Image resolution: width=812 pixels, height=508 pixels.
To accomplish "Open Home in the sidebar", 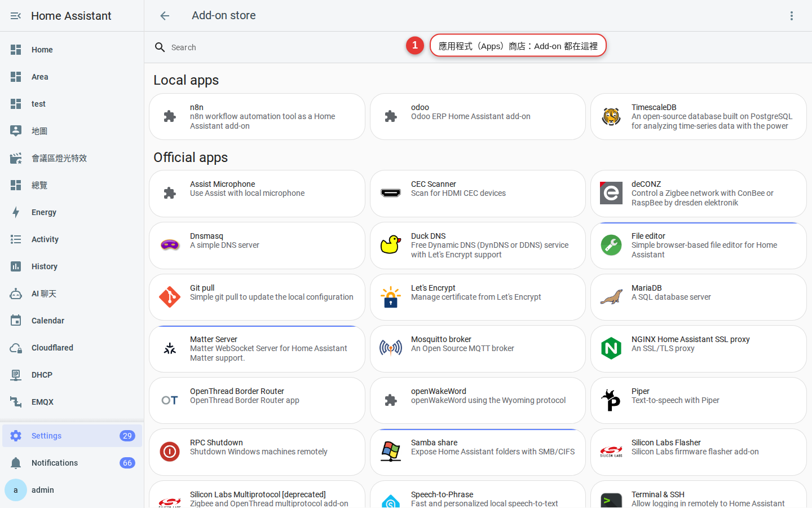I will coord(72,50).
